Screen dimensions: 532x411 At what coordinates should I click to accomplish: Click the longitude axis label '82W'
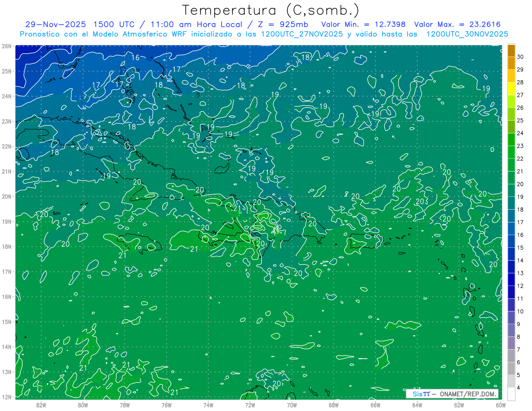41,405
